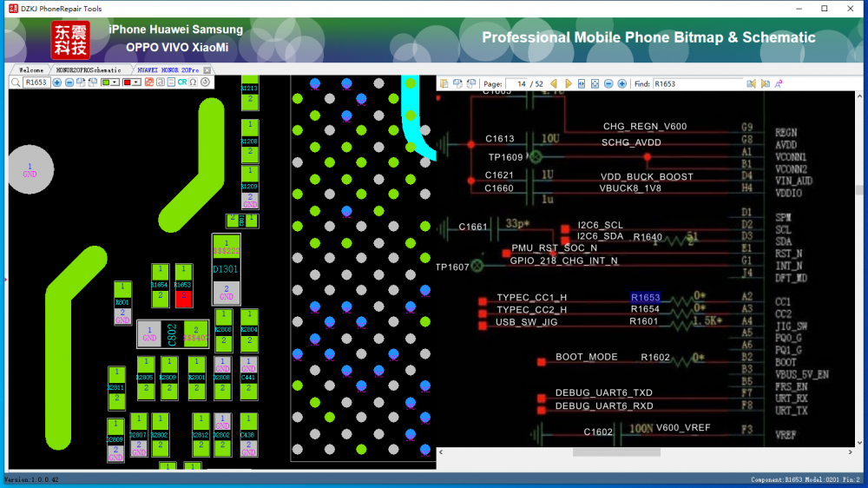Maximize the DZKJ PhoneRepair Tools window
Screen dimensions: 868x488
(x=825, y=9)
